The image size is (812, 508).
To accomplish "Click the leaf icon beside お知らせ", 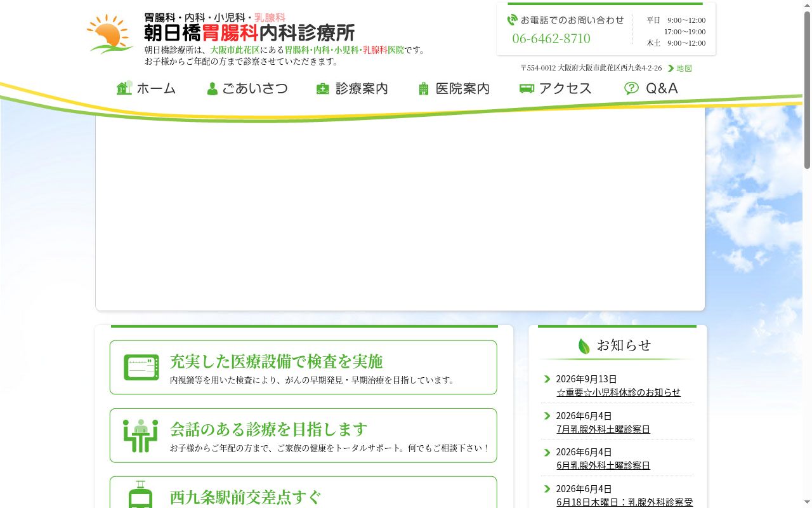I will [584, 346].
